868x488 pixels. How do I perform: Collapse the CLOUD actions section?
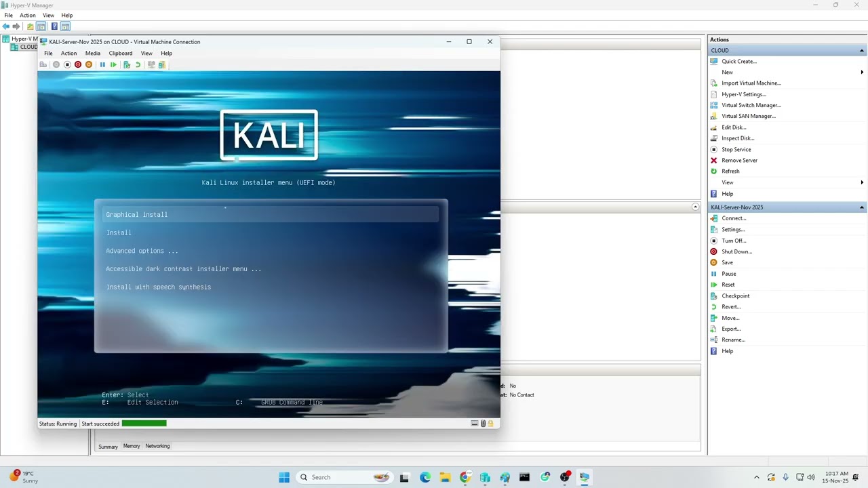(x=862, y=51)
